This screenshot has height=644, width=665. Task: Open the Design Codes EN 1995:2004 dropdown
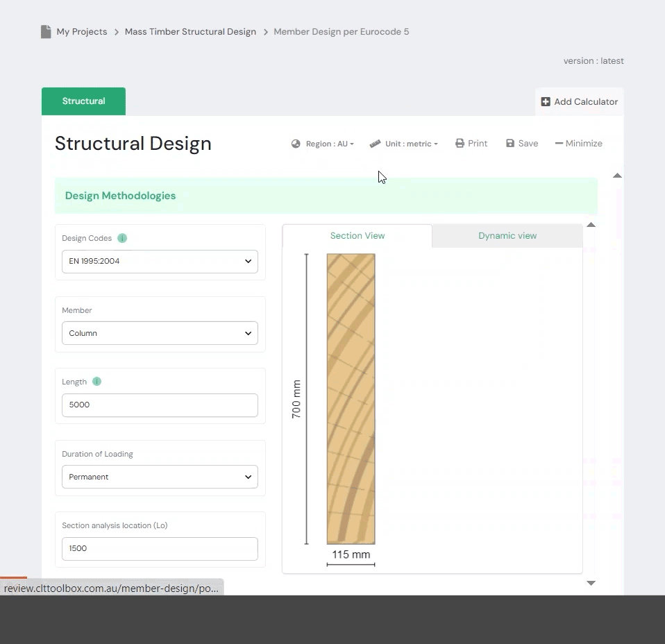[160, 261]
